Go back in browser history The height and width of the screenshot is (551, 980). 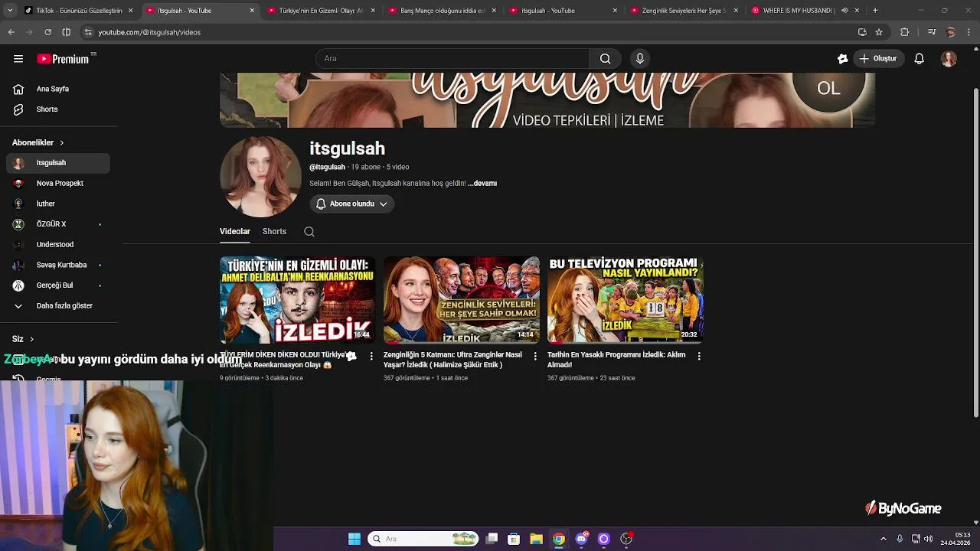(x=11, y=32)
